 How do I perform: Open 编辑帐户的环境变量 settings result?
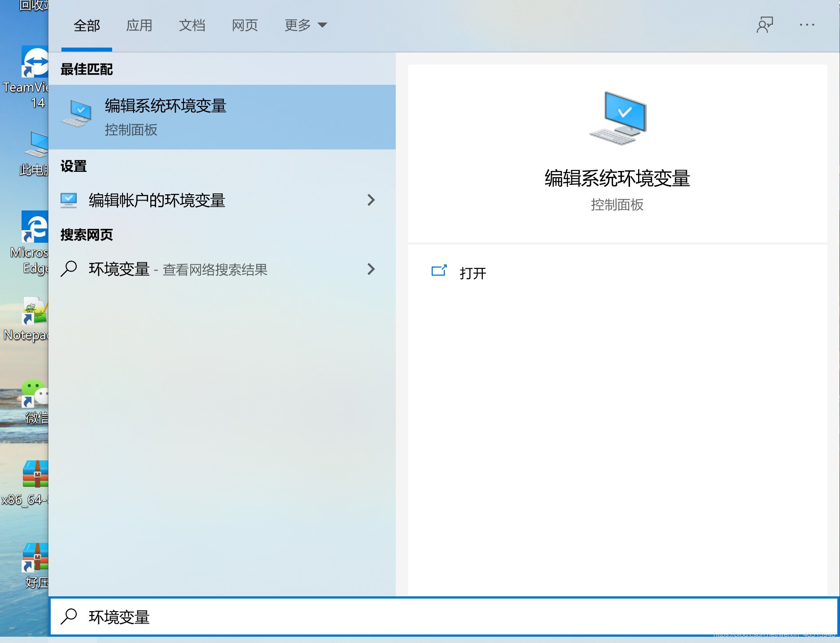(x=222, y=200)
